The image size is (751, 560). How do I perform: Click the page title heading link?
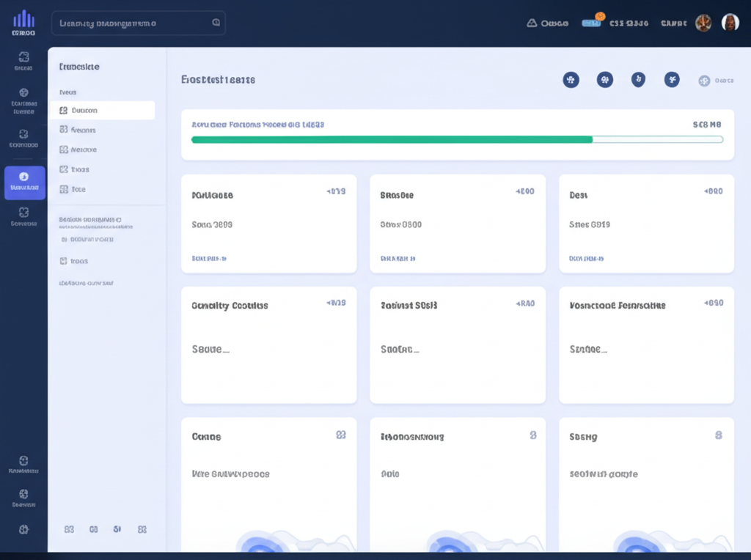219,79
